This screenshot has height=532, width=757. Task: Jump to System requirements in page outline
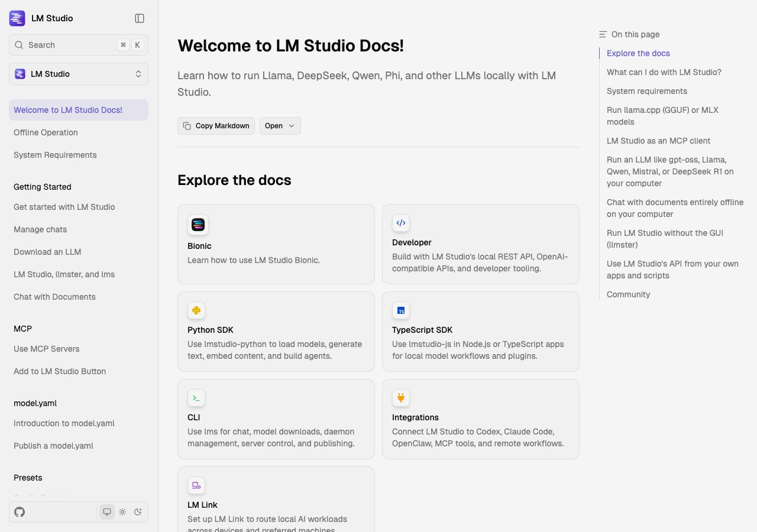(647, 91)
